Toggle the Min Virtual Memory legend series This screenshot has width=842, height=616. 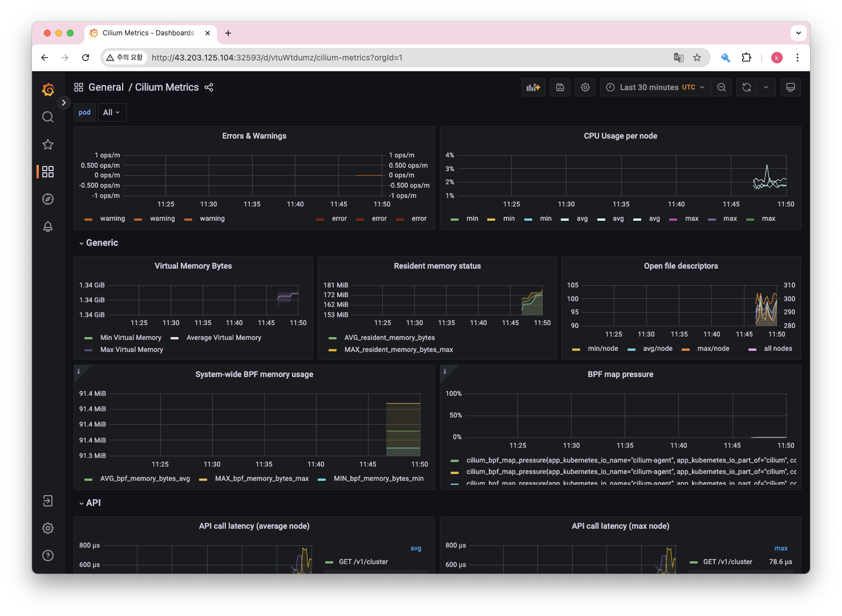(x=131, y=338)
